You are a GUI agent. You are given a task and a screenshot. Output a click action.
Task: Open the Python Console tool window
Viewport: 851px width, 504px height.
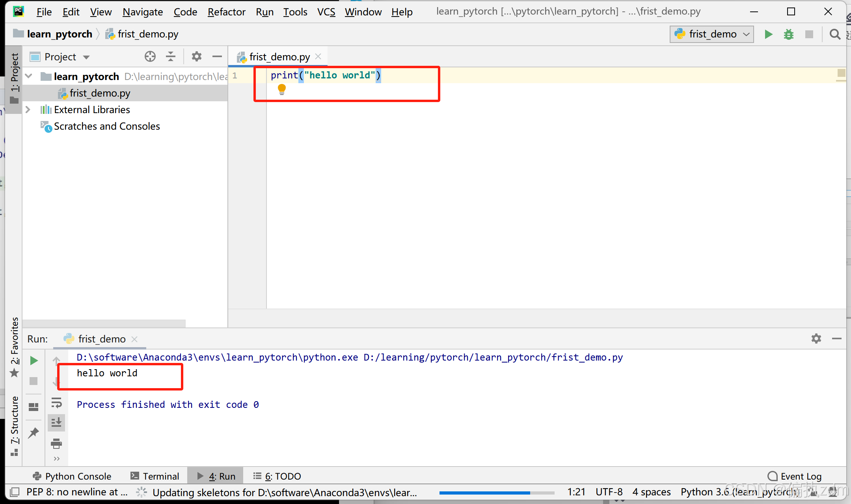(72, 476)
